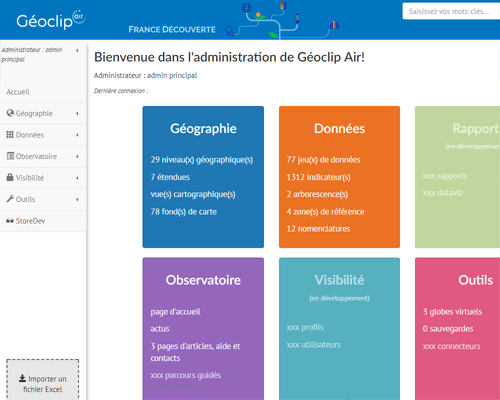Open 3 globes virtuels link

tap(452, 312)
